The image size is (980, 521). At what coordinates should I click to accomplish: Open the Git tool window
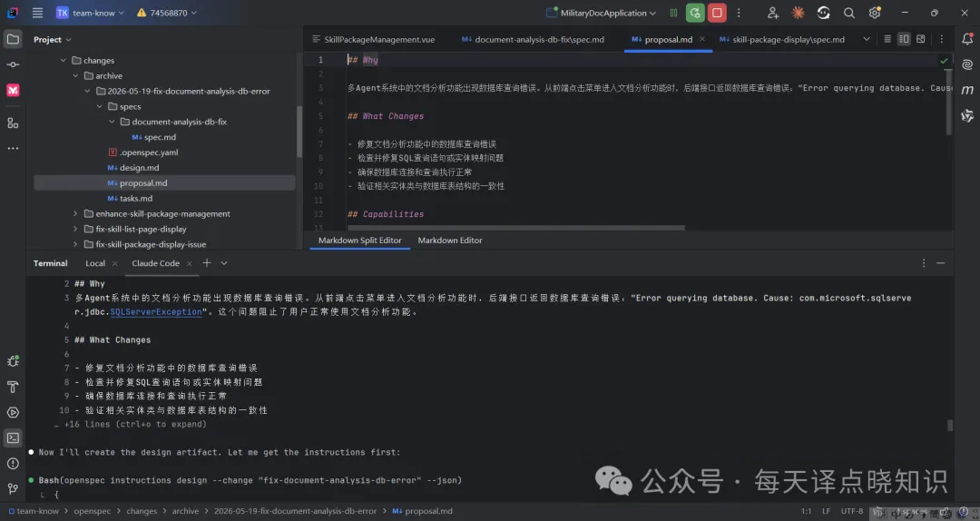pos(13,489)
